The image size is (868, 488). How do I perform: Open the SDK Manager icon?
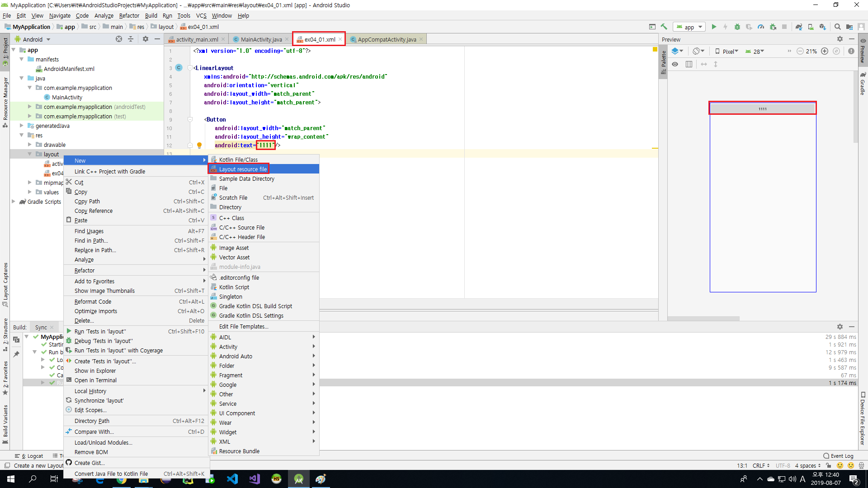click(x=822, y=27)
